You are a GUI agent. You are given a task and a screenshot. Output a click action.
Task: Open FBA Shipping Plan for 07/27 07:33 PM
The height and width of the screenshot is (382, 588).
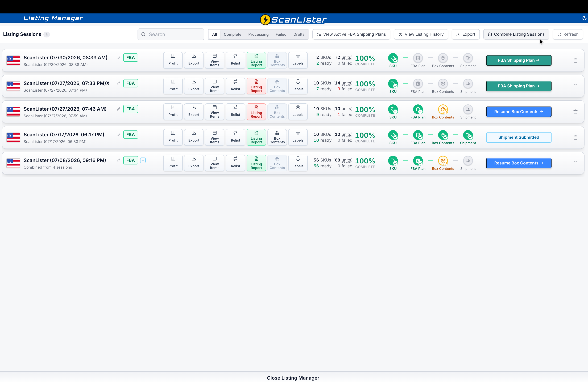coord(519,86)
